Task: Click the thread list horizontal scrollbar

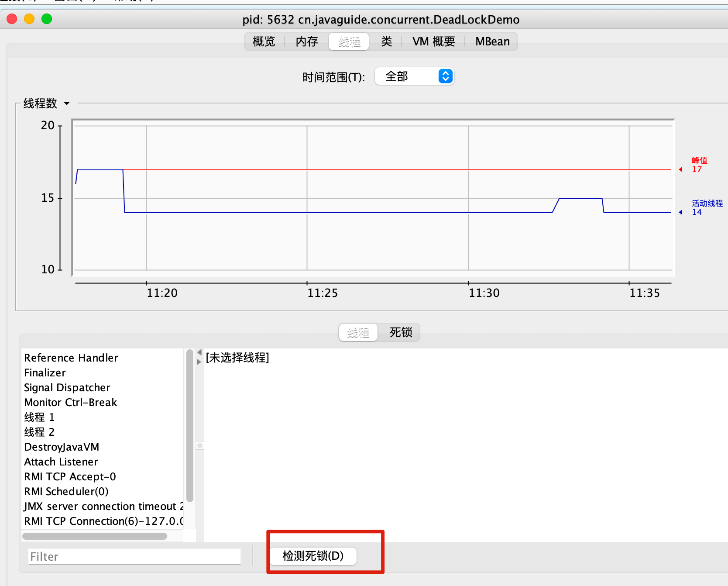Action: [95, 536]
